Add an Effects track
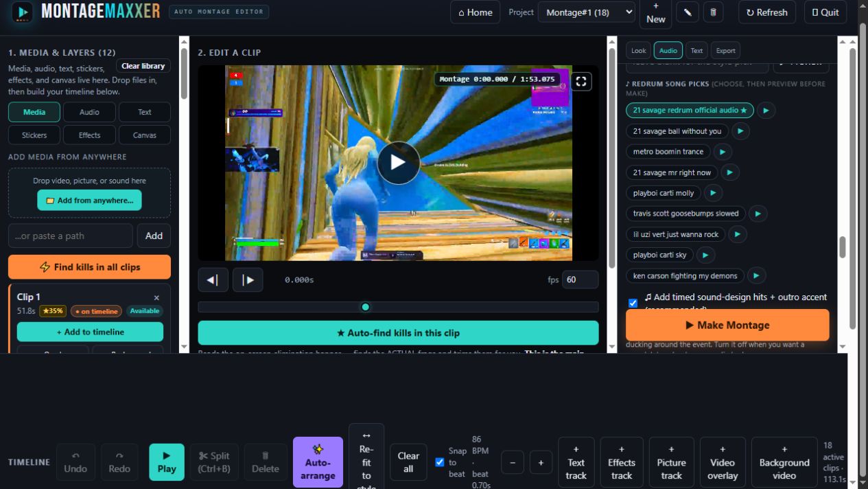The height and width of the screenshot is (489, 868). tap(622, 462)
